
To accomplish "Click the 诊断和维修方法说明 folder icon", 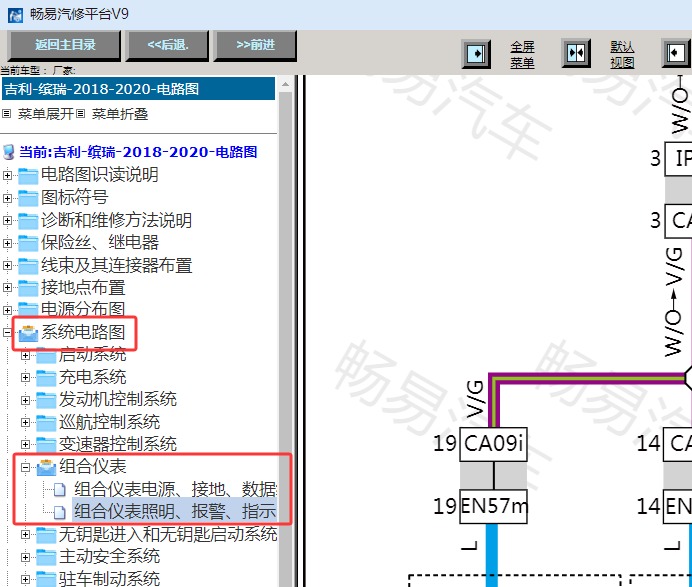I will pyautogui.click(x=28, y=221).
